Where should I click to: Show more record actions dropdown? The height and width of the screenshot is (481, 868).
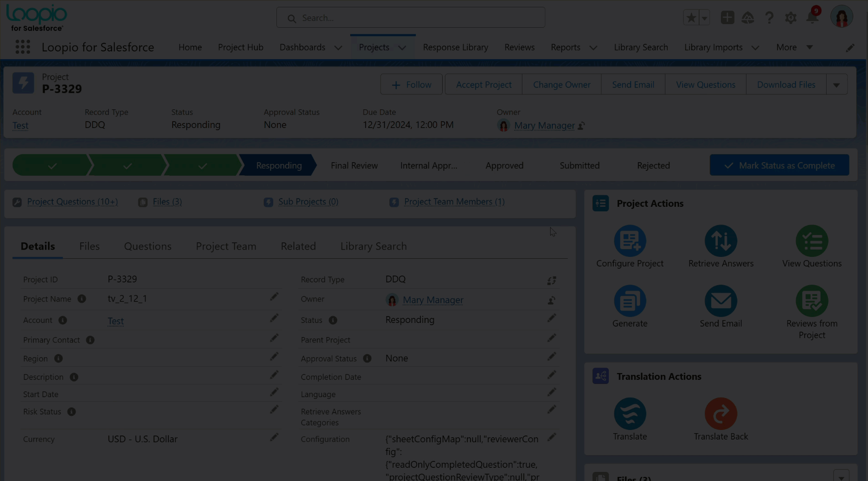[x=837, y=85]
